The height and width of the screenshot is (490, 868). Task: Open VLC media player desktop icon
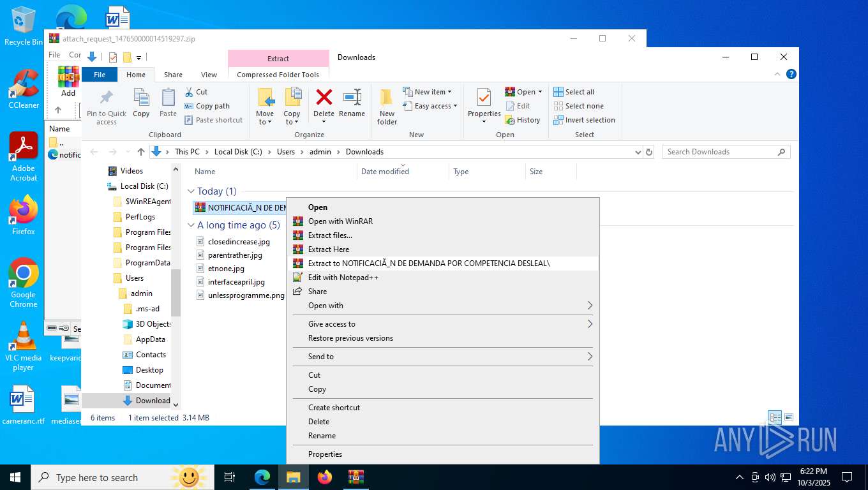click(24, 346)
